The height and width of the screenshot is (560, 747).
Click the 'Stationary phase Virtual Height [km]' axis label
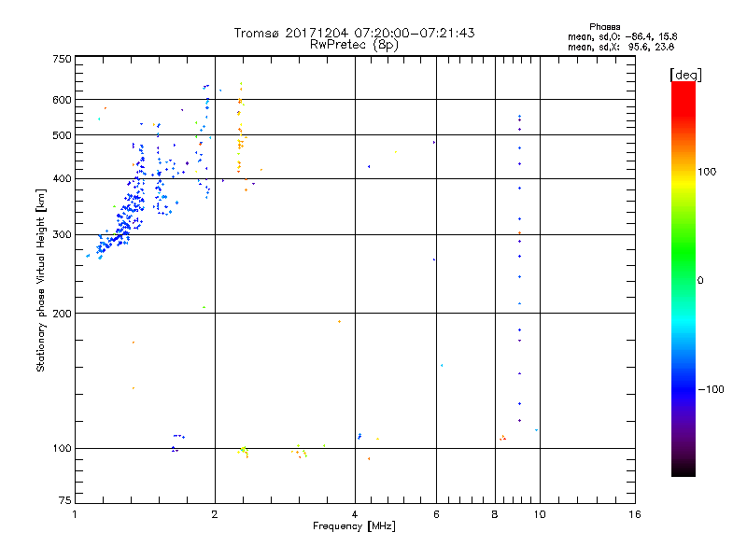[41, 280]
